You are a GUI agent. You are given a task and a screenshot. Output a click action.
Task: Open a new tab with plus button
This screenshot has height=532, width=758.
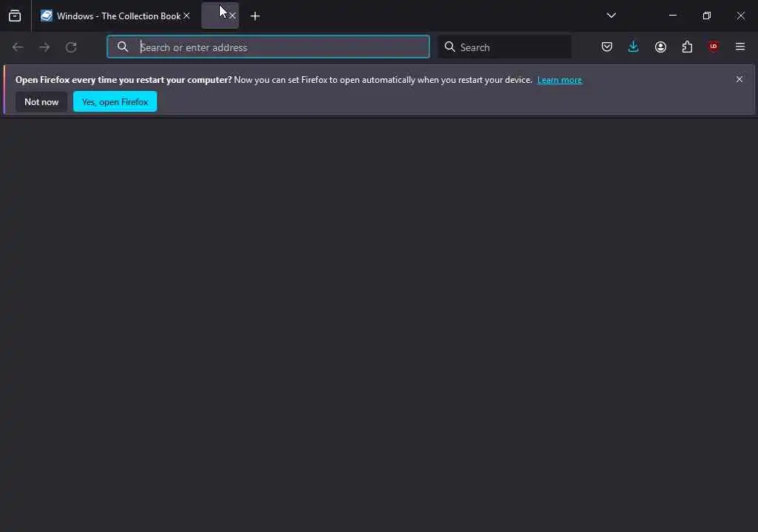coord(255,16)
